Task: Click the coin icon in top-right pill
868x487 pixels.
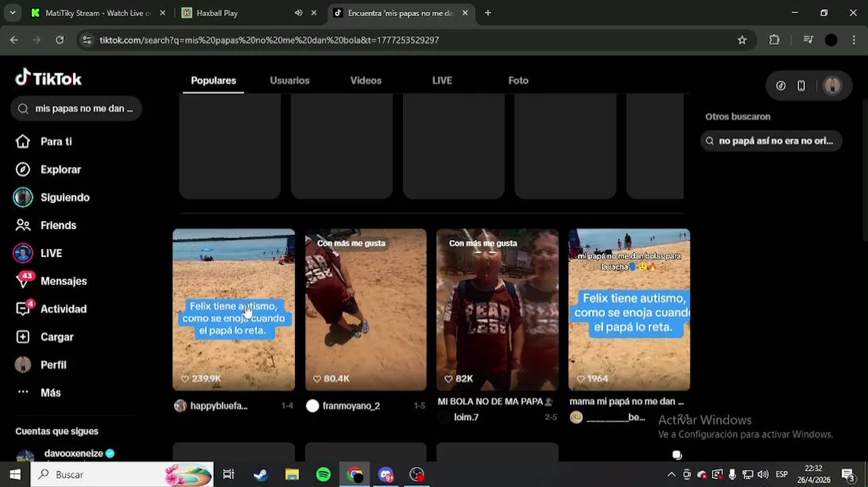Action: pos(781,86)
